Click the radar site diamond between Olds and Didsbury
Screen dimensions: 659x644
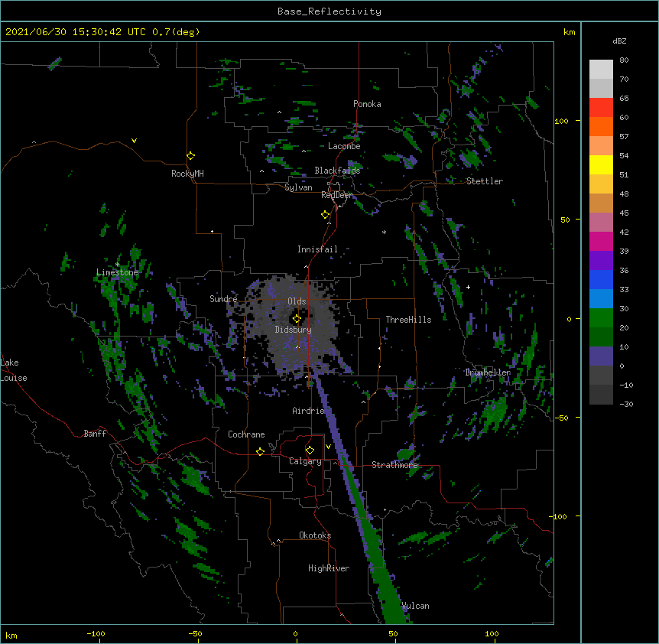(297, 319)
